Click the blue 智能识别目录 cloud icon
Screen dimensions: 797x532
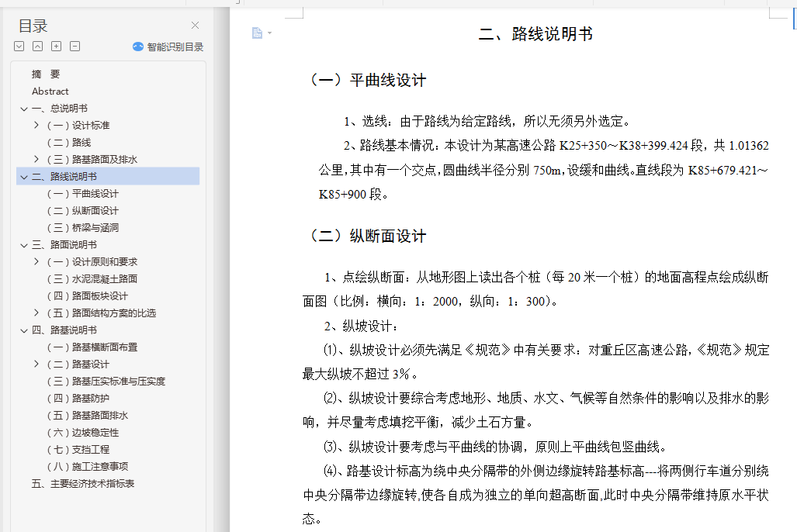pos(137,47)
